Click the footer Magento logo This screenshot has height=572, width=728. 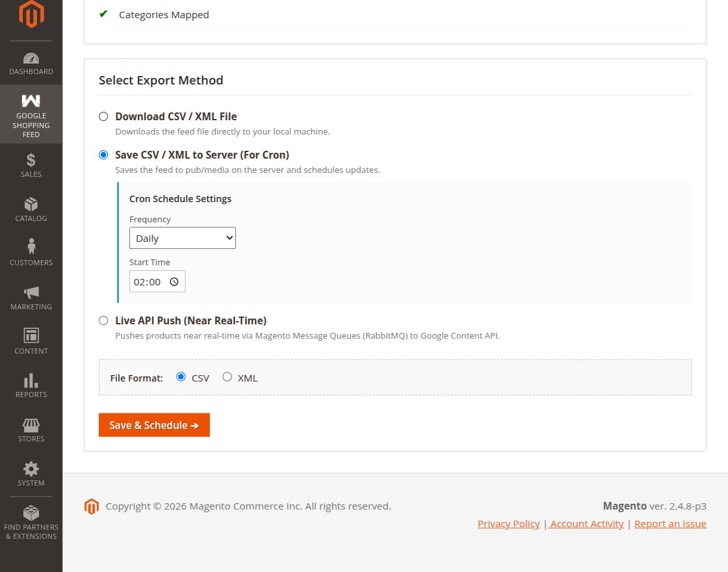[92, 506]
